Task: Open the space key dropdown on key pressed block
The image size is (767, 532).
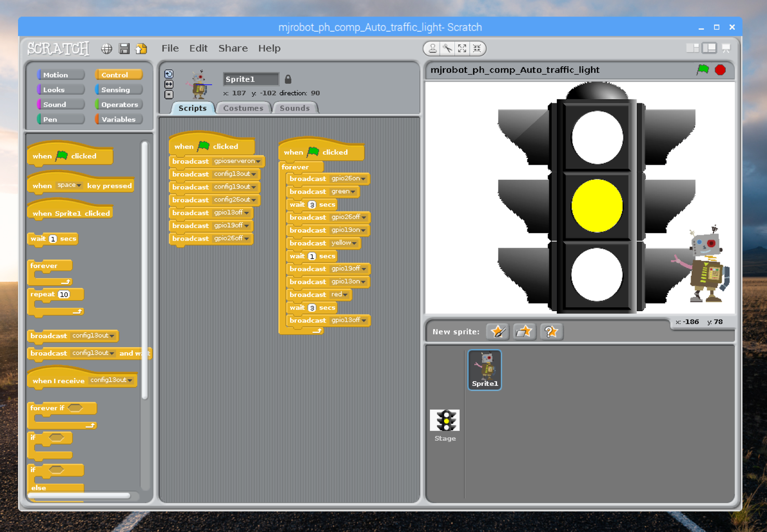Action: pos(79,185)
